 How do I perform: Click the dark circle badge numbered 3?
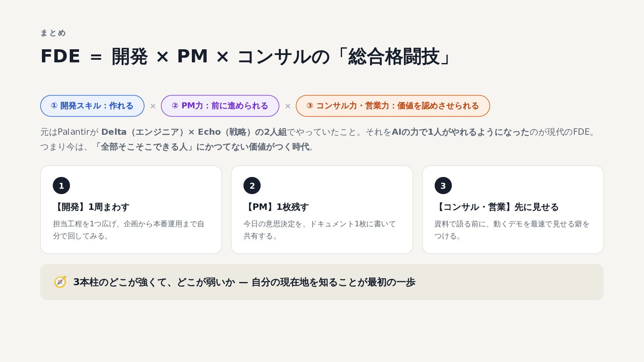(x=443, y=186)
